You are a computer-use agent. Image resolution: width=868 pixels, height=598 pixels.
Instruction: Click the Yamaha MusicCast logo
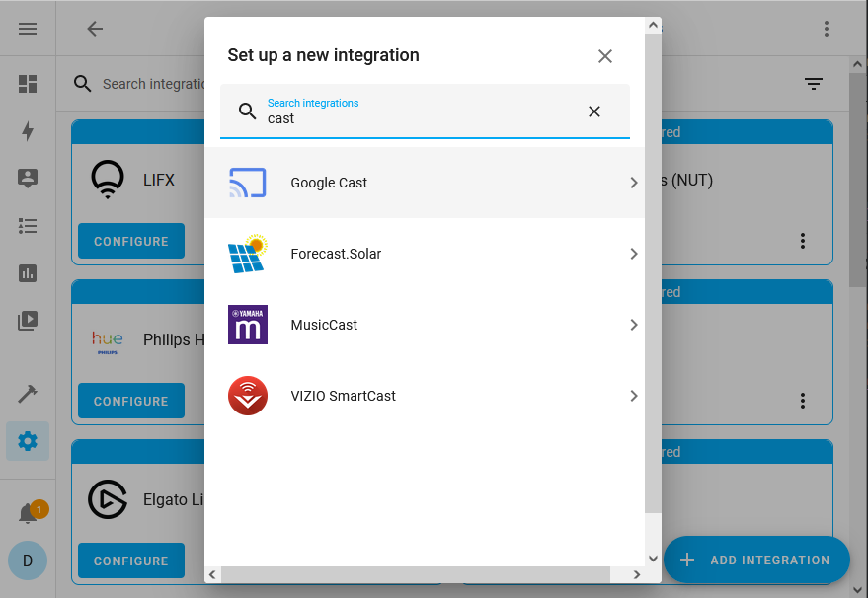(x=248, y=325)
